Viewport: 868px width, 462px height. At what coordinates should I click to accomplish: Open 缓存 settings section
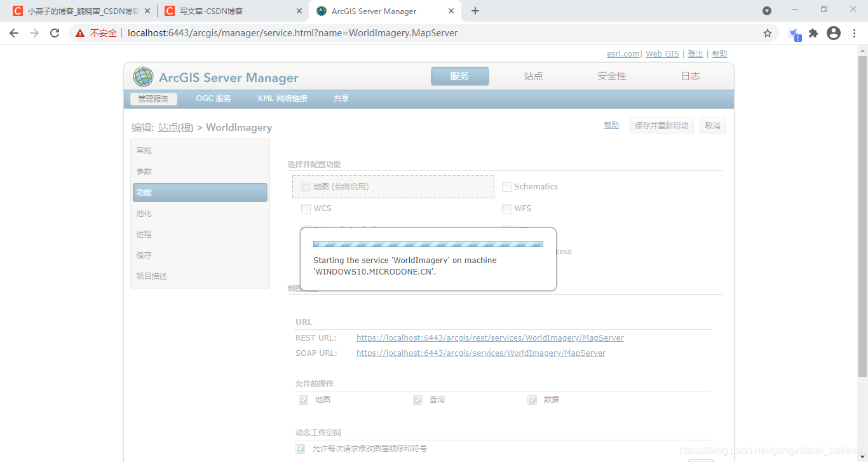(x=200, y=255)
